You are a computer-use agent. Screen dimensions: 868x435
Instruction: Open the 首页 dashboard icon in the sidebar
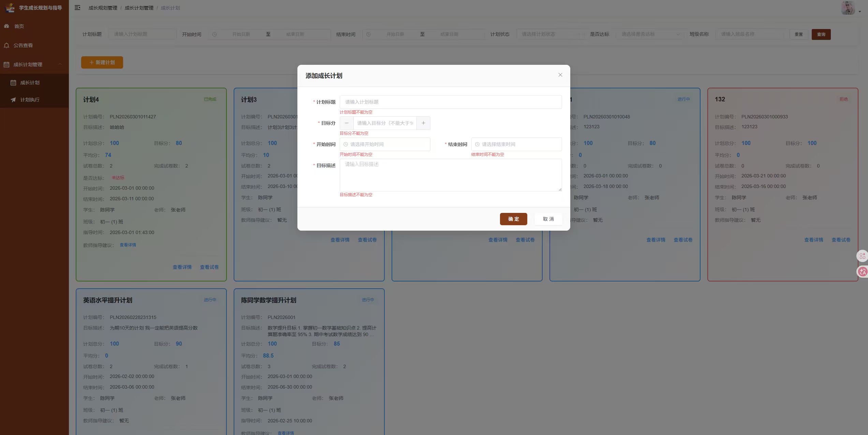click(6, 26)
